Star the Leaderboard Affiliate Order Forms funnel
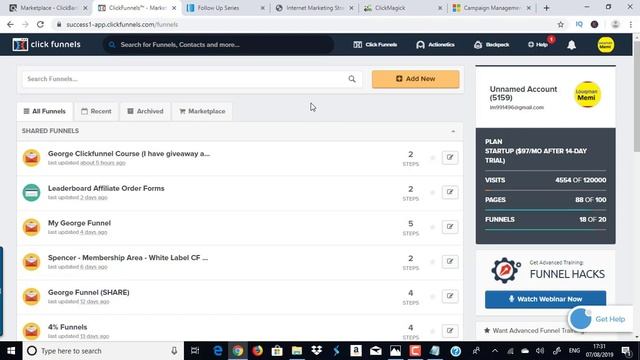 tap(433, 193)
